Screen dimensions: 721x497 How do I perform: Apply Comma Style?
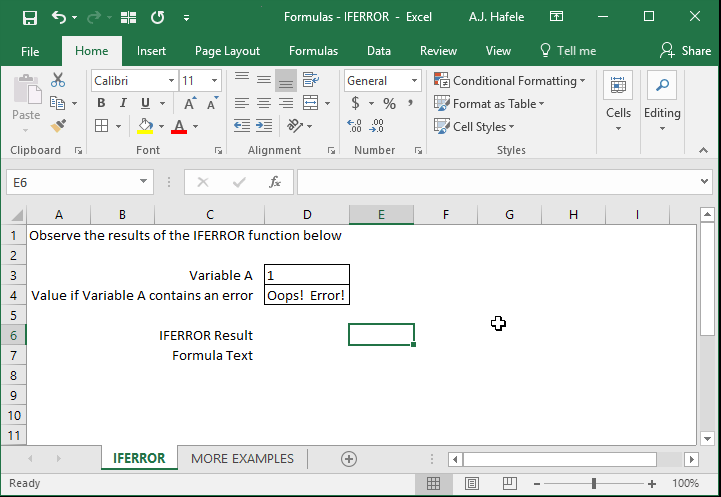(410, 103)
